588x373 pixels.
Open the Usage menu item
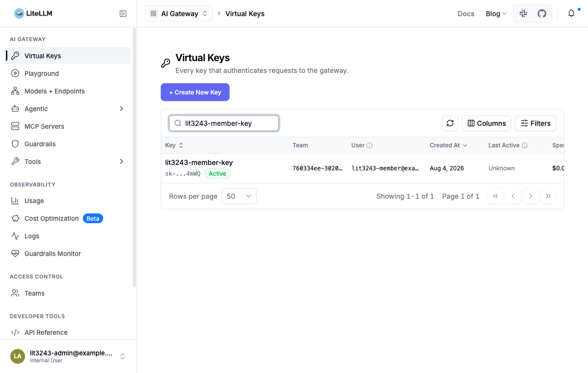[68, 201]
